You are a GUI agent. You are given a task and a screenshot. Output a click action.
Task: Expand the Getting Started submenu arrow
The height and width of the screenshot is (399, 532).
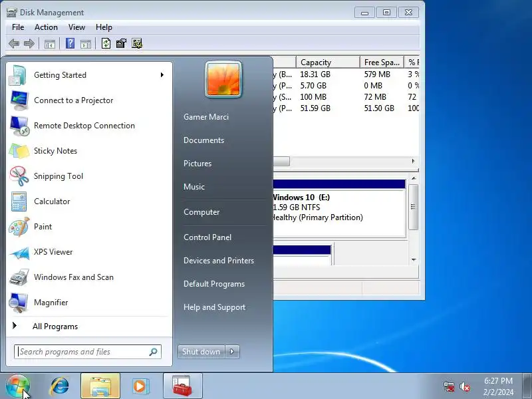pyautogui.click(x=162, y=75)
